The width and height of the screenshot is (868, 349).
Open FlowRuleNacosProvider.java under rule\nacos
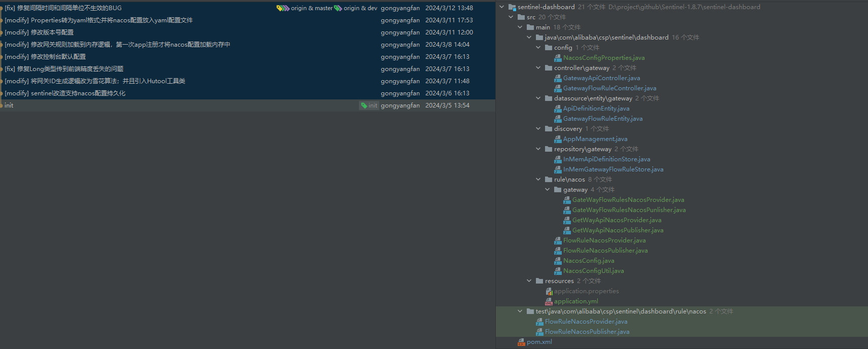(x=604, y=240)
